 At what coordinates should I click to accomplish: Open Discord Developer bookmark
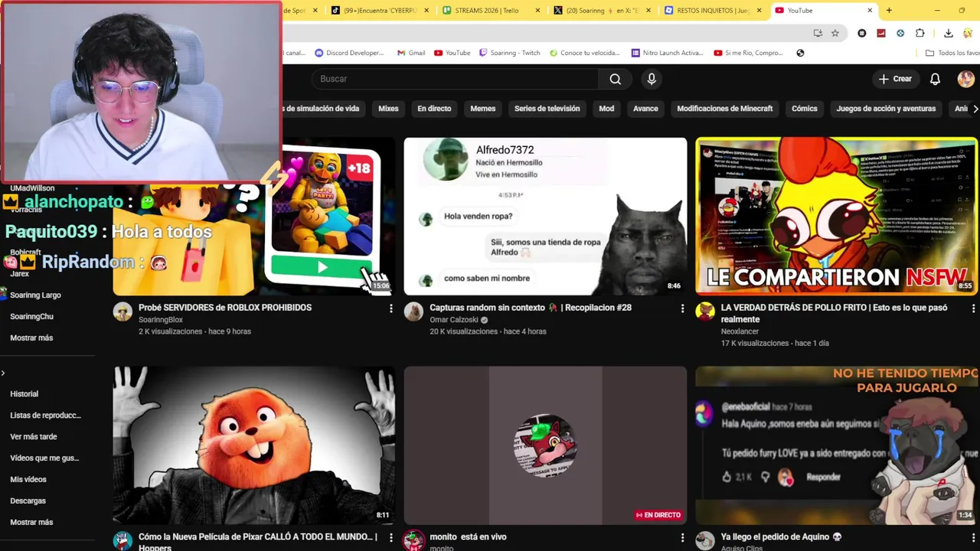(x=349, y=53)
